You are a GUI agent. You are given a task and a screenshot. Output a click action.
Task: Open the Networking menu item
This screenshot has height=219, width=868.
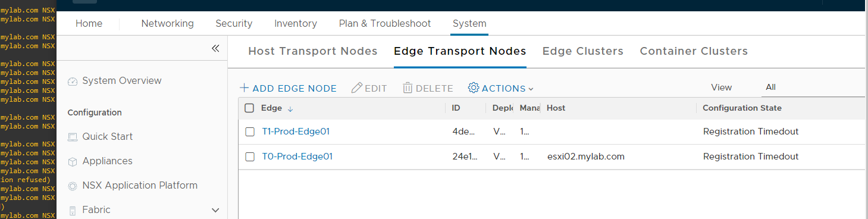pyautogui.click(x=168, y=23)
